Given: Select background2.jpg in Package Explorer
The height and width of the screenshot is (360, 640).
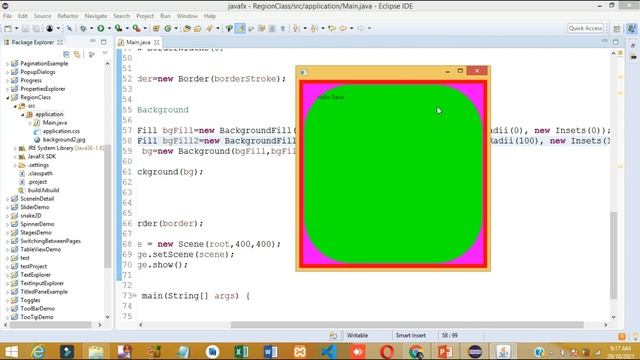Looking at the screenshot, I should click(x=64, y=140).
